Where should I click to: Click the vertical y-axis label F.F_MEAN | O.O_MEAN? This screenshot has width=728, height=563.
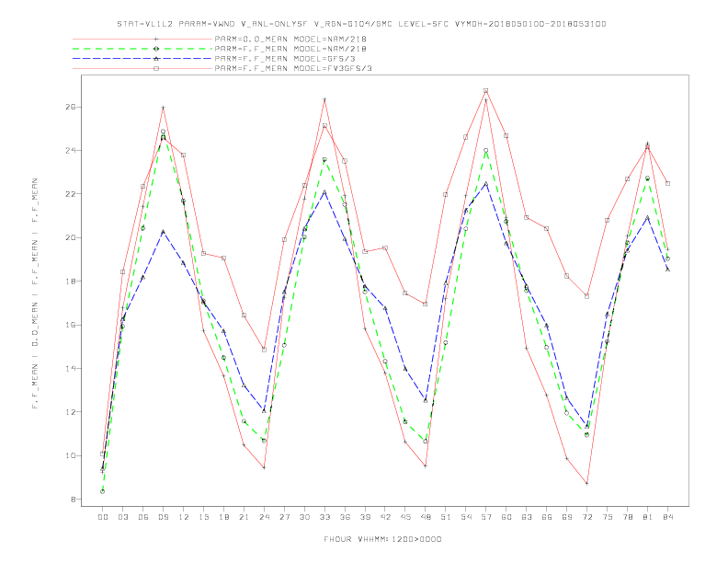click(x=35, y=293)
